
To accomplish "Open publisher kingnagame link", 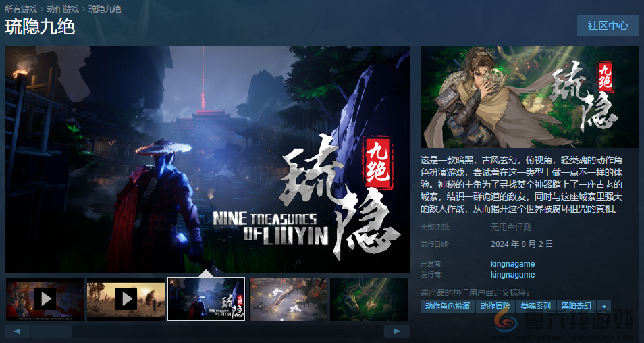I will pyautogui.click(x=512, y=275).
